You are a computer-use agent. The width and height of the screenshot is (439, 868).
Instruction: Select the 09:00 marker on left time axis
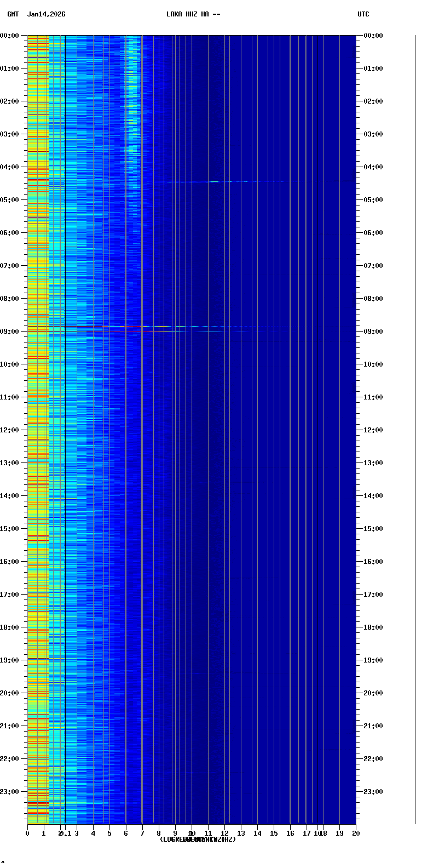[x=10, y=332]
